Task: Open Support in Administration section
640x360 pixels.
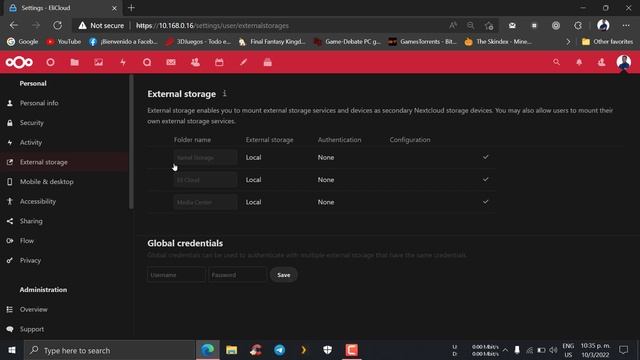Action: point(32,329)
